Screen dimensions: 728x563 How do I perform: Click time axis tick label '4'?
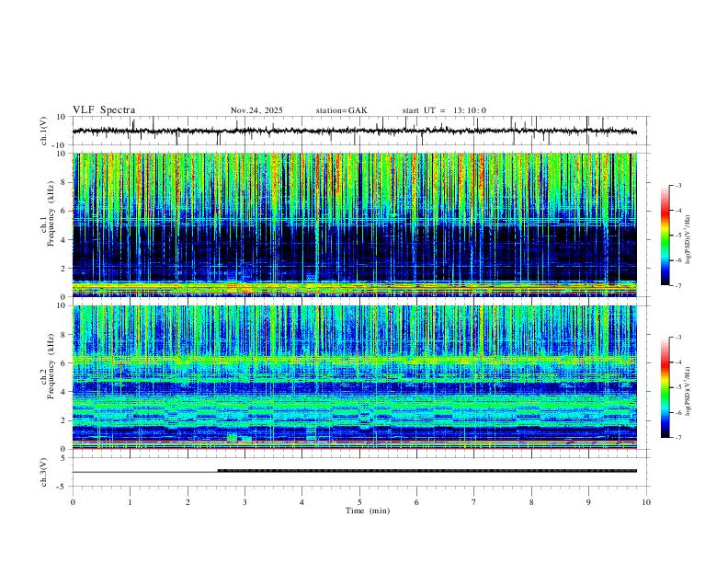tap(301, 502)
